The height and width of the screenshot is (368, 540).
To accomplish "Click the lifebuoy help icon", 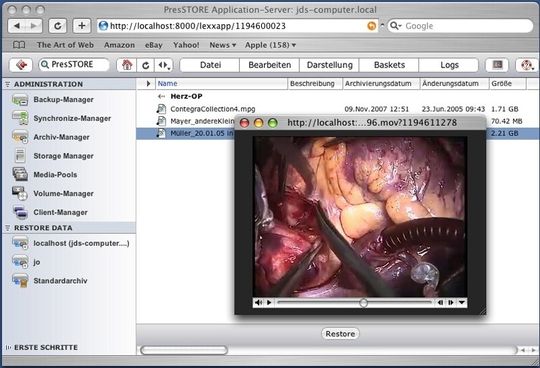I will coord(527,65).
